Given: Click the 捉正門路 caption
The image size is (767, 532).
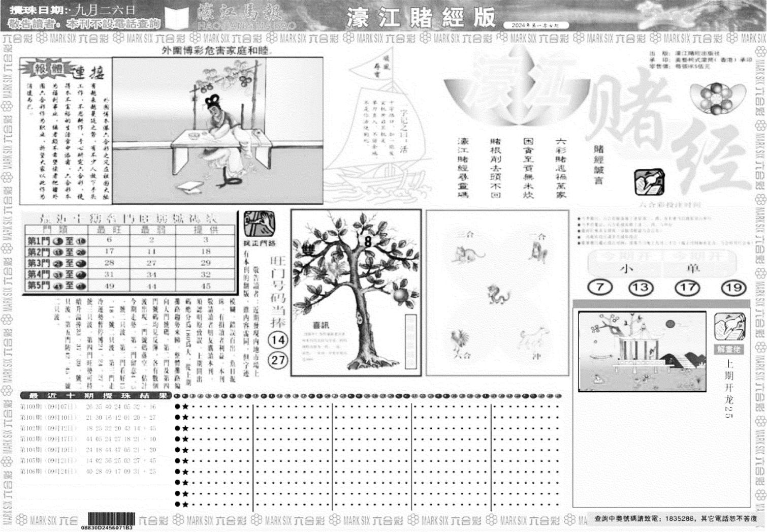Looking at the screenshot, I should point(260,243).
